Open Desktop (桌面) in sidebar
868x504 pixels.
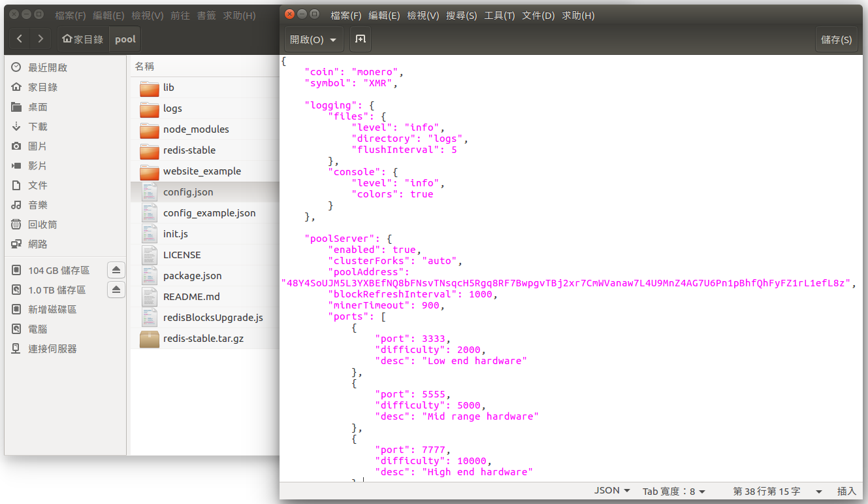click(x=65, y=107)
